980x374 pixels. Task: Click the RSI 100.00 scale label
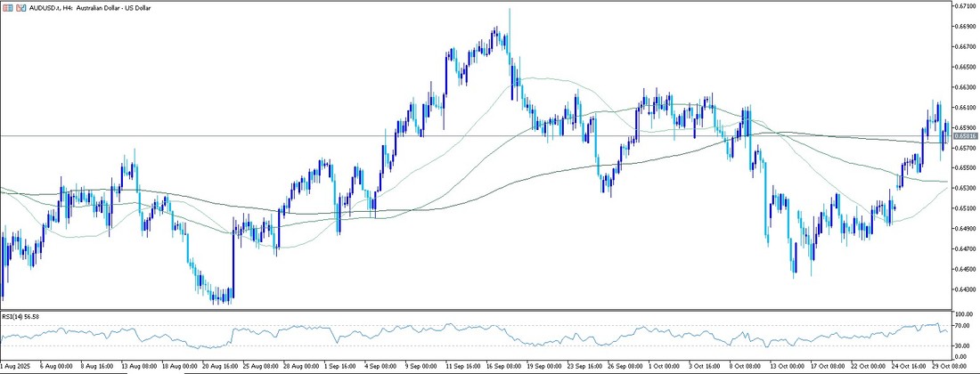coord(964,314)
